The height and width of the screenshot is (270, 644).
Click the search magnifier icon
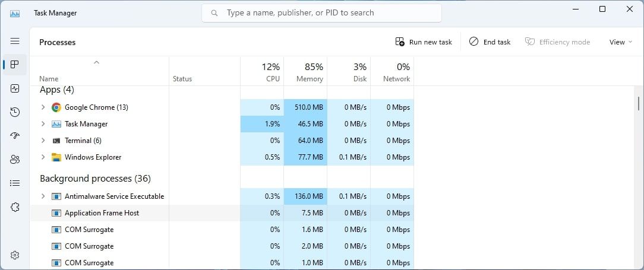coord(214,13)
